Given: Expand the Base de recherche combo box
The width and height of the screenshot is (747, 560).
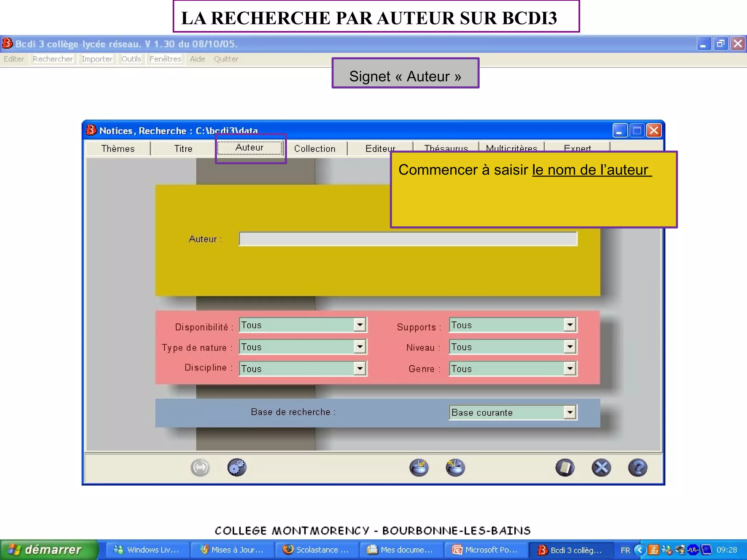Looking at the screenshot, I should (x=570, y=412).
